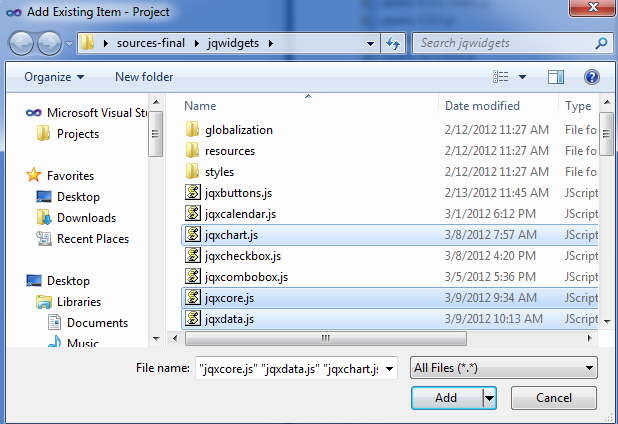This screenshot has height=424, width=618.
Task: Click the Downloads folder icon
Action: pos(44,217)
